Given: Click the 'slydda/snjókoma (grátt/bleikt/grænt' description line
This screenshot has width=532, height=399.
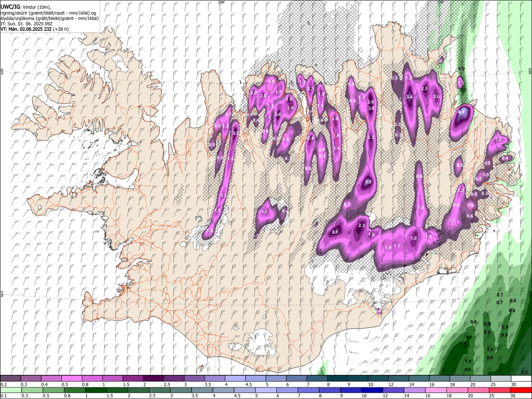Looking at the screenshot, I should pos(49,18).
